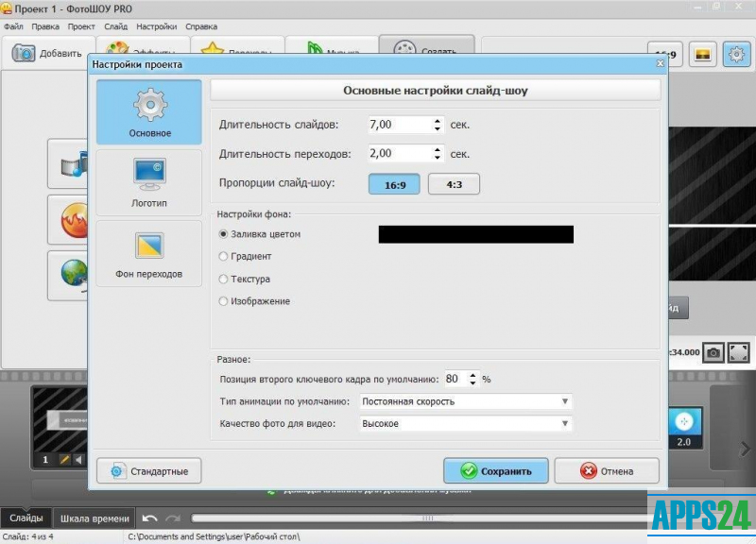756x544 pixels.
Task: Switch to the Шкала времени tab
Action: [x=94, y=518]
